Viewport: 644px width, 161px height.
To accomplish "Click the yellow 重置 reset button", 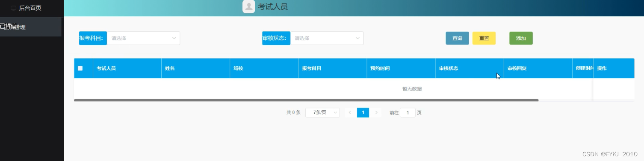I will pos(484,38).
